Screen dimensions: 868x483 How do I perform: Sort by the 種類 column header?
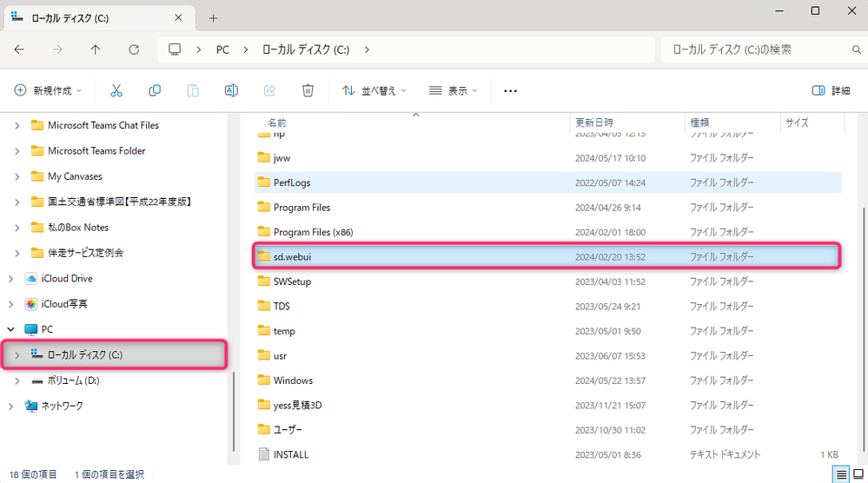732,122
